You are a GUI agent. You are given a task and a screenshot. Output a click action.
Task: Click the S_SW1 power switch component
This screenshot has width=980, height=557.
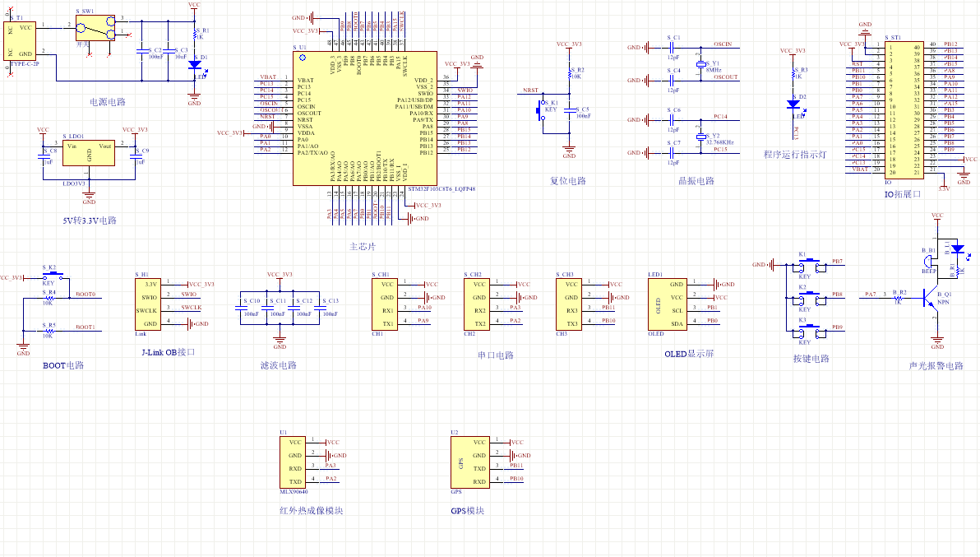pyautogui.click(x=95, y=29)
